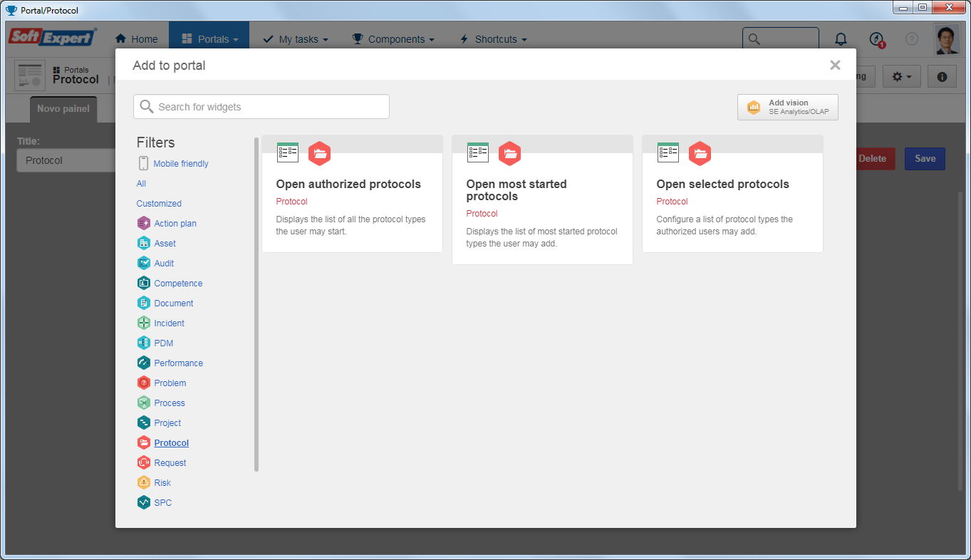Click the Audit component icon

click(144, 263)
